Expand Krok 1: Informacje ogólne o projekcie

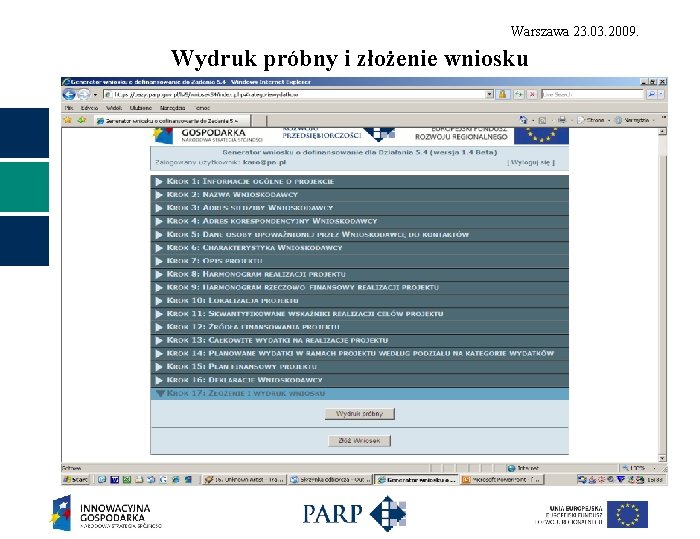click(360, 181)
